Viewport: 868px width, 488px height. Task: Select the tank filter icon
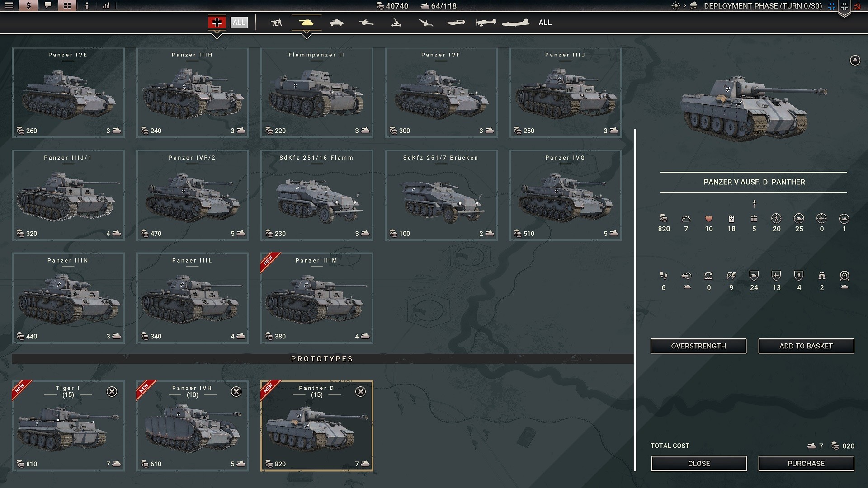pos(307,23)
